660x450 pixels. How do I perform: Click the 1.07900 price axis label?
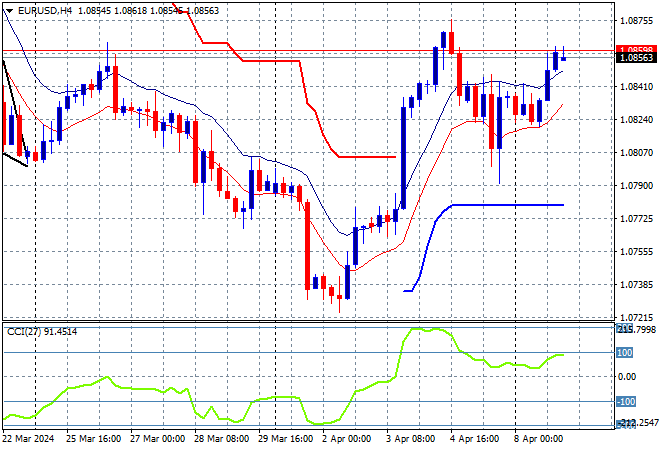coord(635,186)
